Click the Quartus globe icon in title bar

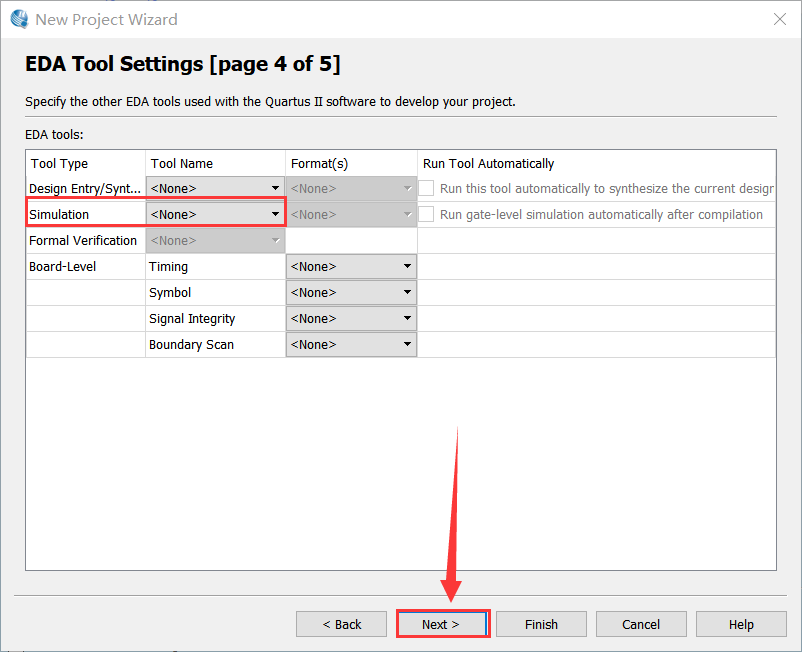(x=19, y=19)
